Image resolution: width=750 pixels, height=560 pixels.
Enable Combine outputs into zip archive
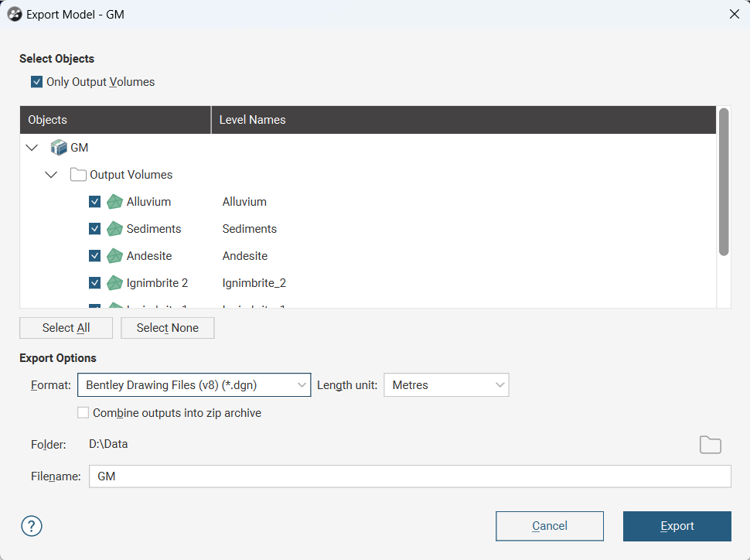(84, 413)
